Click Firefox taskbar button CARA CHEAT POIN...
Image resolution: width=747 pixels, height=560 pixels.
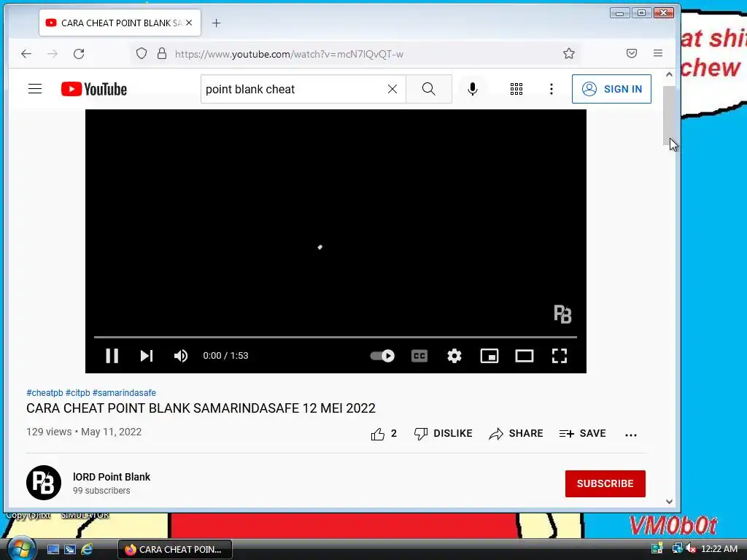point(175,550)
